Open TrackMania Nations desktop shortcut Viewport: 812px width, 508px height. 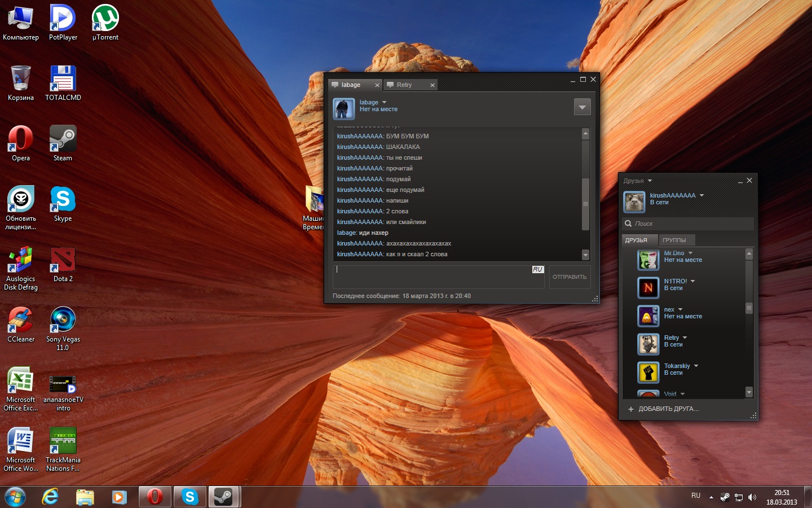point(63,442)
